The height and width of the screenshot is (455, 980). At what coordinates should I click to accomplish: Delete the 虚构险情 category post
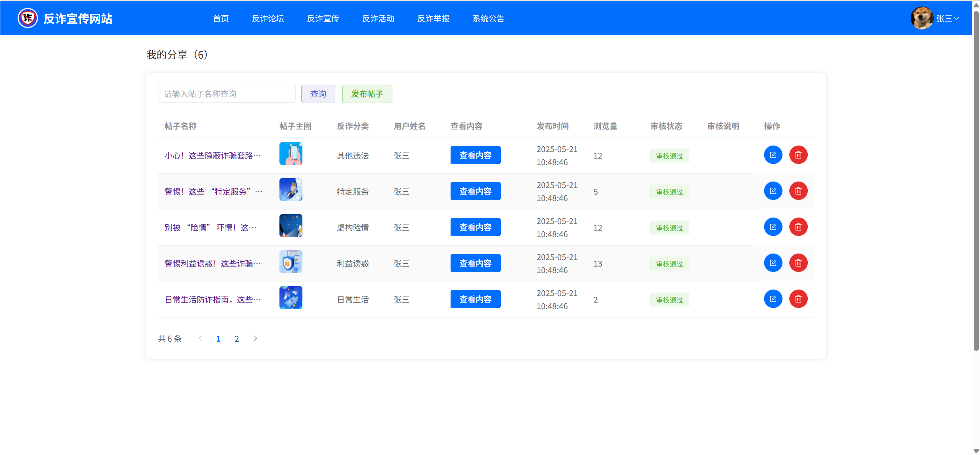(798, 227)
